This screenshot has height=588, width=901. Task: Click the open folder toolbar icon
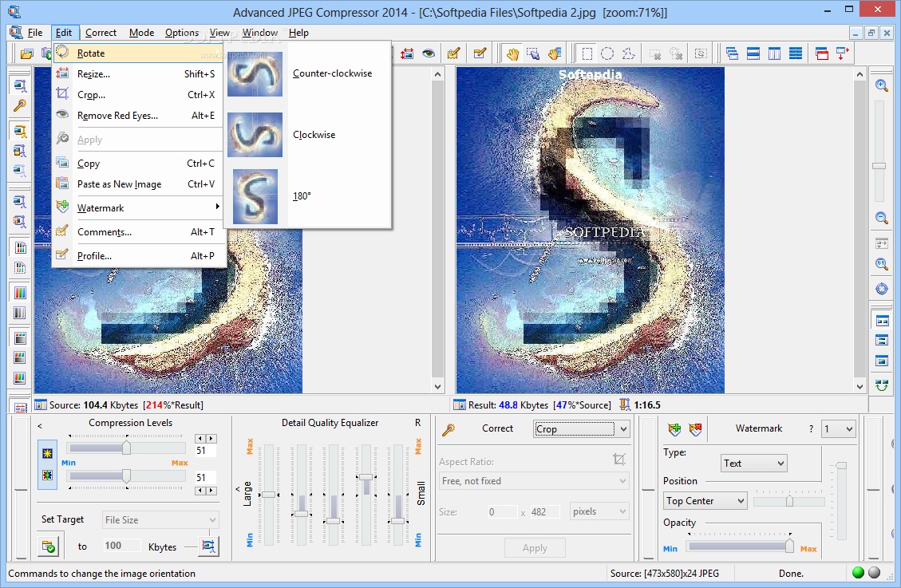pyautogui.click(x=26, y=54)
